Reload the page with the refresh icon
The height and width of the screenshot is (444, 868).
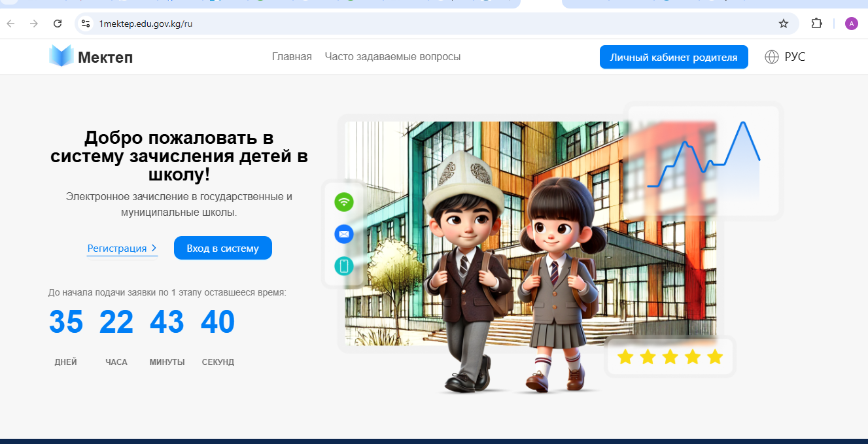pyautogui.click(x=58, y=24)
